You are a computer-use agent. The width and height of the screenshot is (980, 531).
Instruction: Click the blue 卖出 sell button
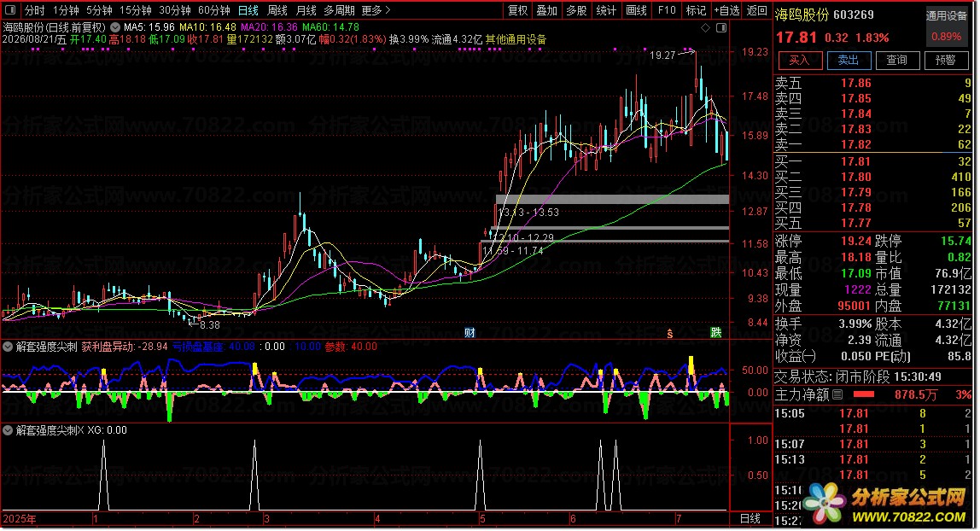coord(849,60)
